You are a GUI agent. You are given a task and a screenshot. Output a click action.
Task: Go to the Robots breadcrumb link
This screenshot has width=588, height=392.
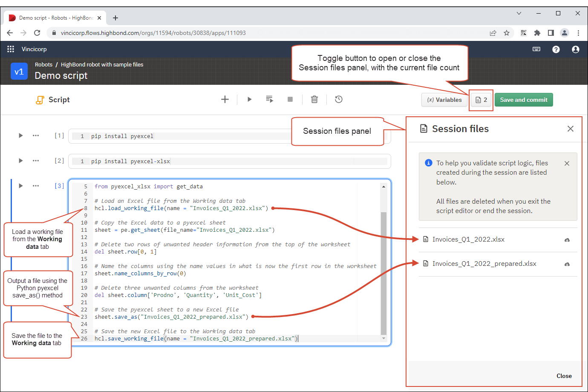43,65
